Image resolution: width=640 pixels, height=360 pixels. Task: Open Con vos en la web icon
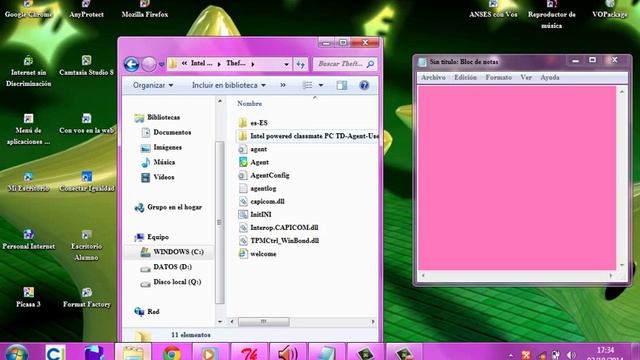tap(86, 124)
